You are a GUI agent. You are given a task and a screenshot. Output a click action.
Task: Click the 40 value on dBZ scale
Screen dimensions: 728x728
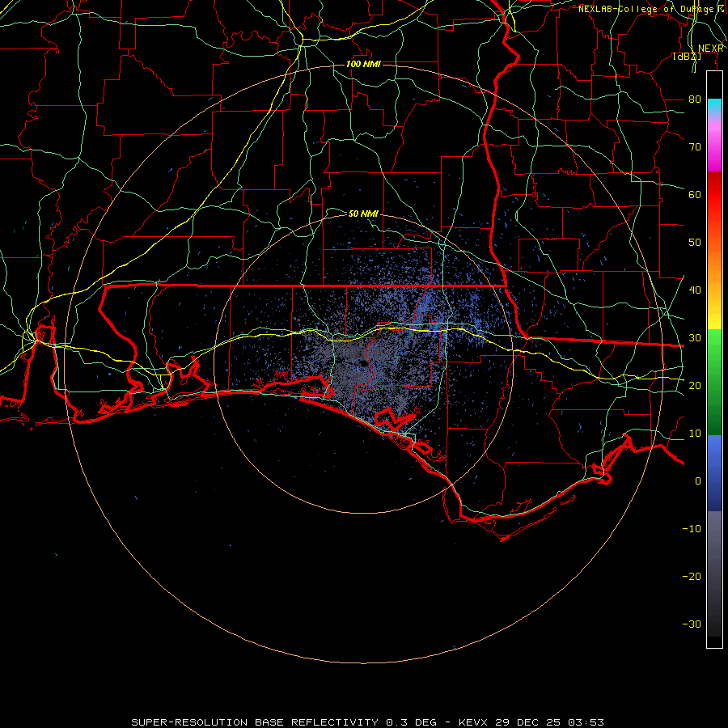pyautogui.click(x=695, y=290)
